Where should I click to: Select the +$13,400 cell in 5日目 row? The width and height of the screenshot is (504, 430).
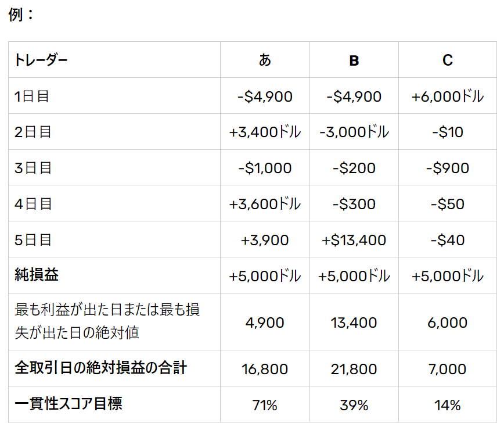(354, 240)
